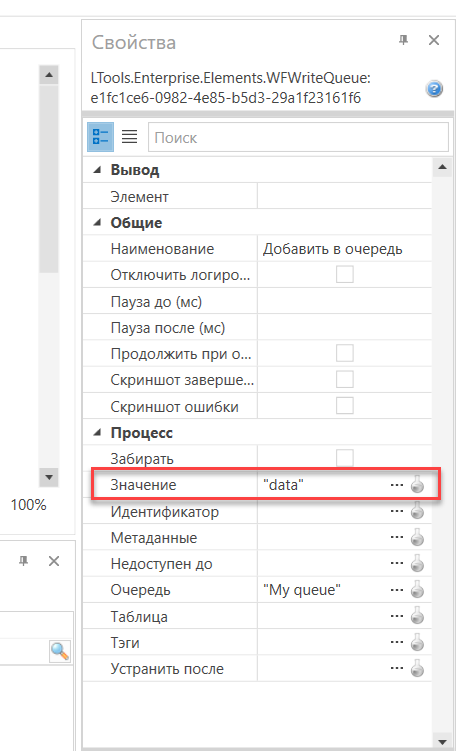Collapse the Вывод section

coord(98,170)
